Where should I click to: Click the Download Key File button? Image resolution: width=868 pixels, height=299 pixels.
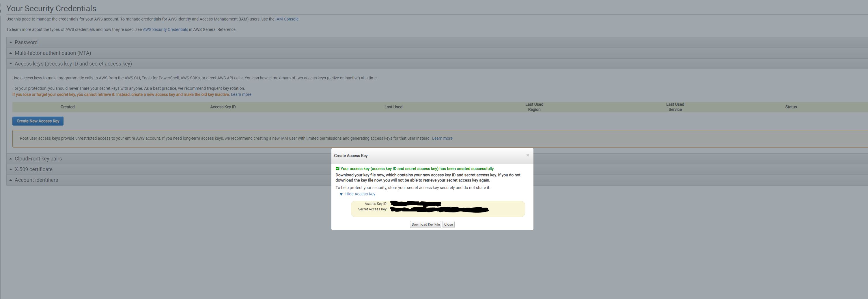[425, 225]
